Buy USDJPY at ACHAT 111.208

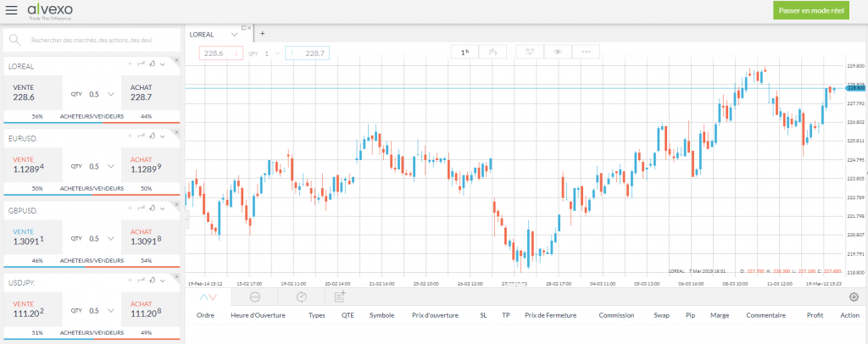(151, 308)
